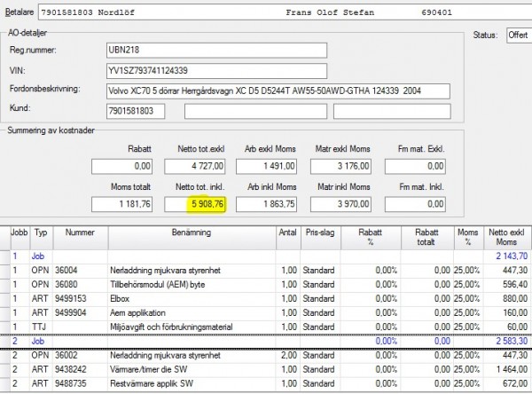
Task: Select the Matr exkl Moms value 3 176,00
Action: click(340, 167)
